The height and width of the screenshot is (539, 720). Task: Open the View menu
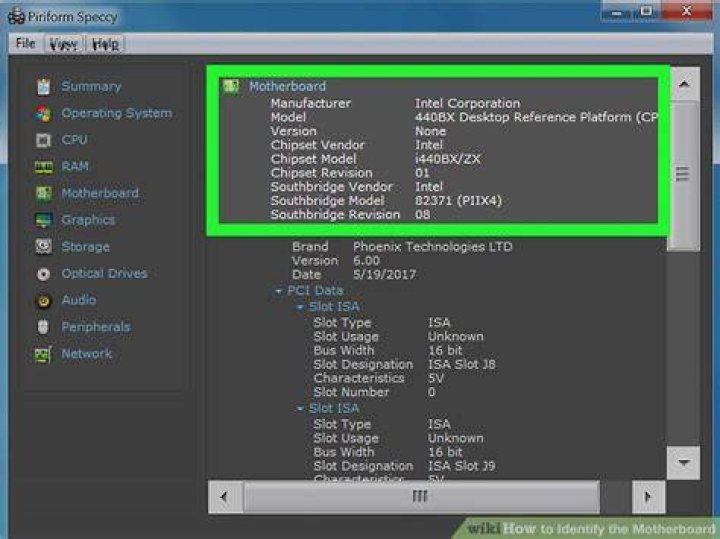64,44
